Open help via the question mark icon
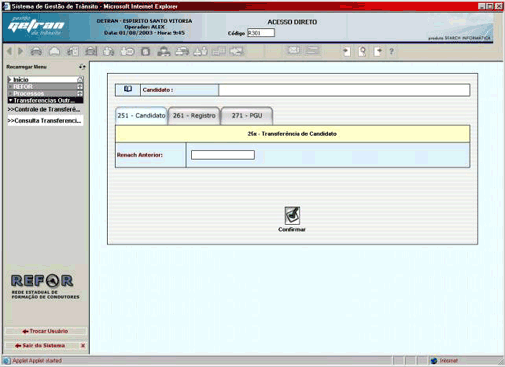505x367 pixels. (x=392, y=51)
